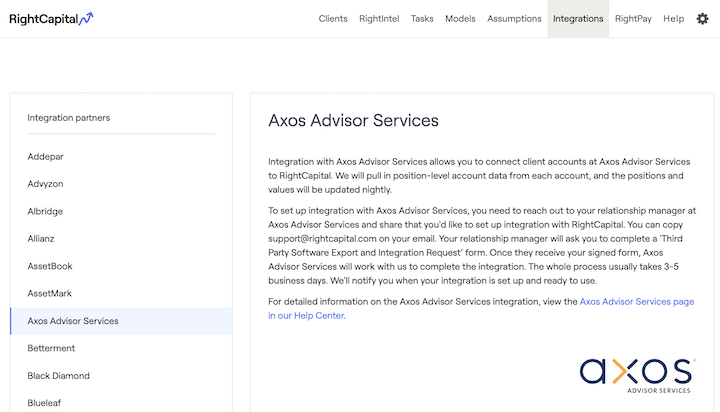720x412 pixels.
Task: Follow the Axos Help Center page link
Action: click(x=636, y=301)
